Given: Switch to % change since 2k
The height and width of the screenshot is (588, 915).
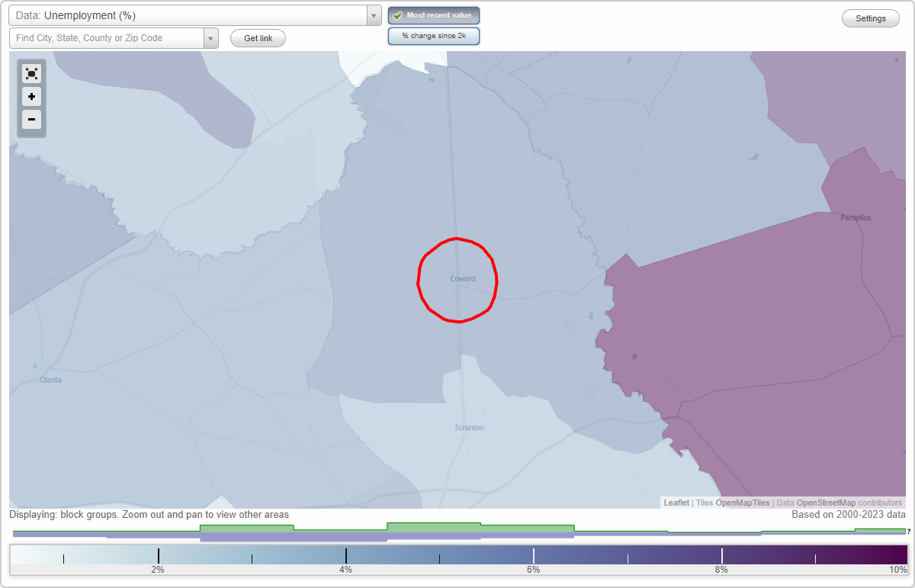Looking at the screenshot, I should pos(434,36).
